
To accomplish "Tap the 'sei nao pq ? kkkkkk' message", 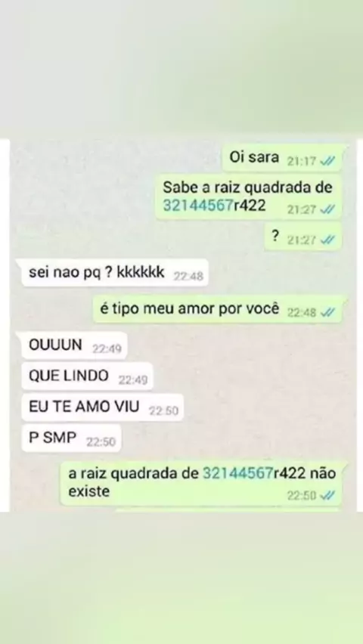I will [111, 273].
